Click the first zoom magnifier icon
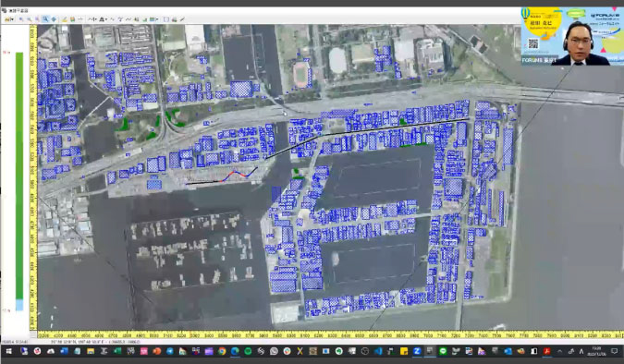624x364 pixels. (21, 19)
